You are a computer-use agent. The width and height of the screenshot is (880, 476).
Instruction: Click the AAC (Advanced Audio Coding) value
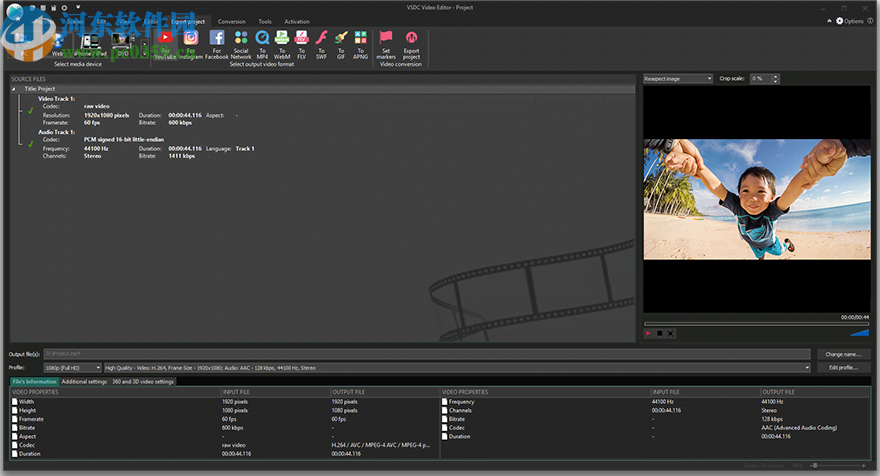coord(799,428)
